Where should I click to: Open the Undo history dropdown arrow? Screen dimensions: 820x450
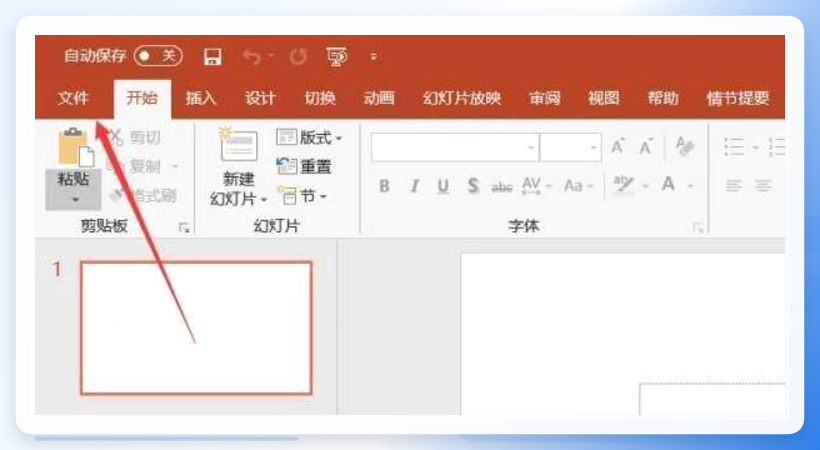(x=271, y=55)
